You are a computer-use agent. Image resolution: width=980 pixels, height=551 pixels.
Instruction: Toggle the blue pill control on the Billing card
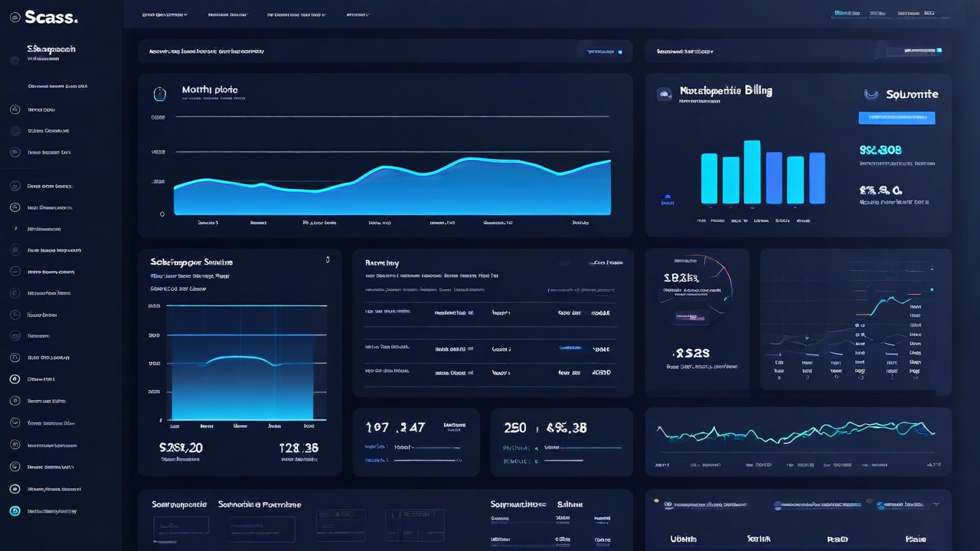(897, 117)
